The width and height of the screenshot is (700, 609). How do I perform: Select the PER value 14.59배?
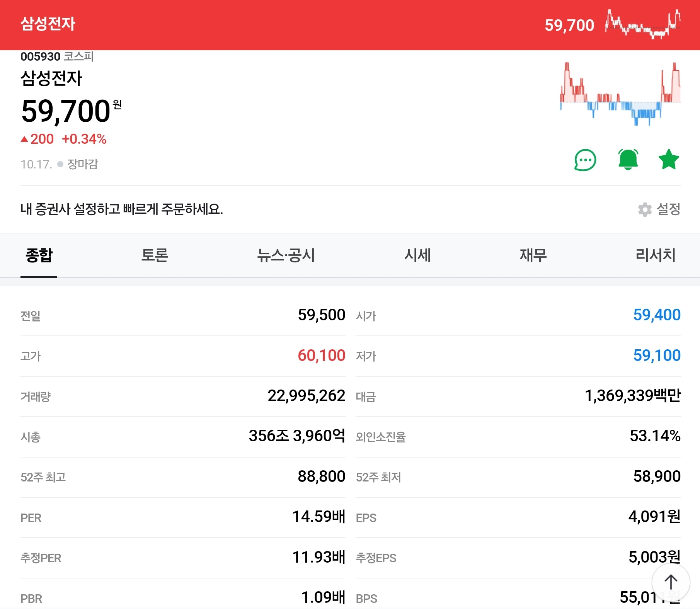click(x=319, y=517)
